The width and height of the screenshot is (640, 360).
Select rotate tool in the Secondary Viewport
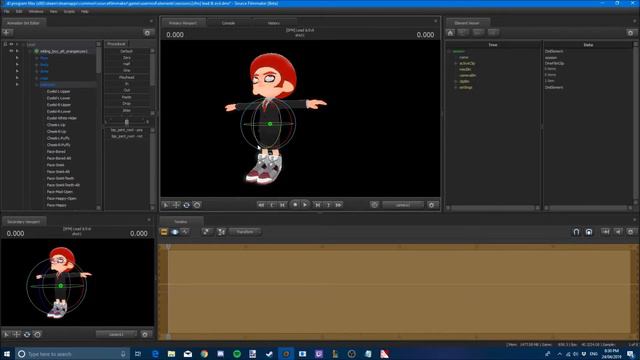tap(27, 334)
